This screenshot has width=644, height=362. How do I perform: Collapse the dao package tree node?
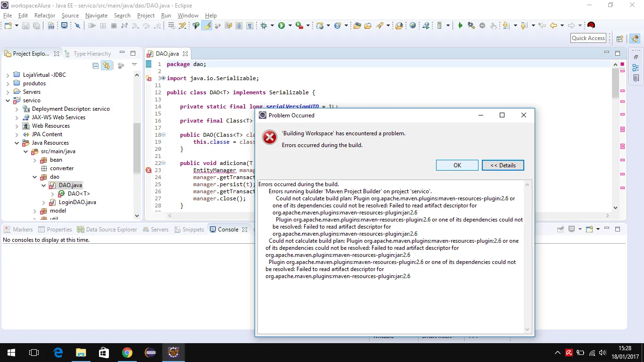click(x=35, y=177)
